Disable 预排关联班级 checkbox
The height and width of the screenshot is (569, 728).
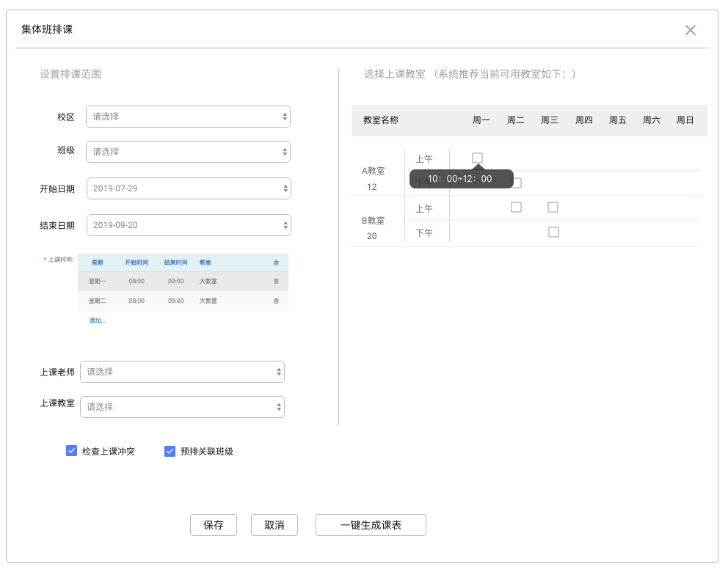tap(170, 451)
